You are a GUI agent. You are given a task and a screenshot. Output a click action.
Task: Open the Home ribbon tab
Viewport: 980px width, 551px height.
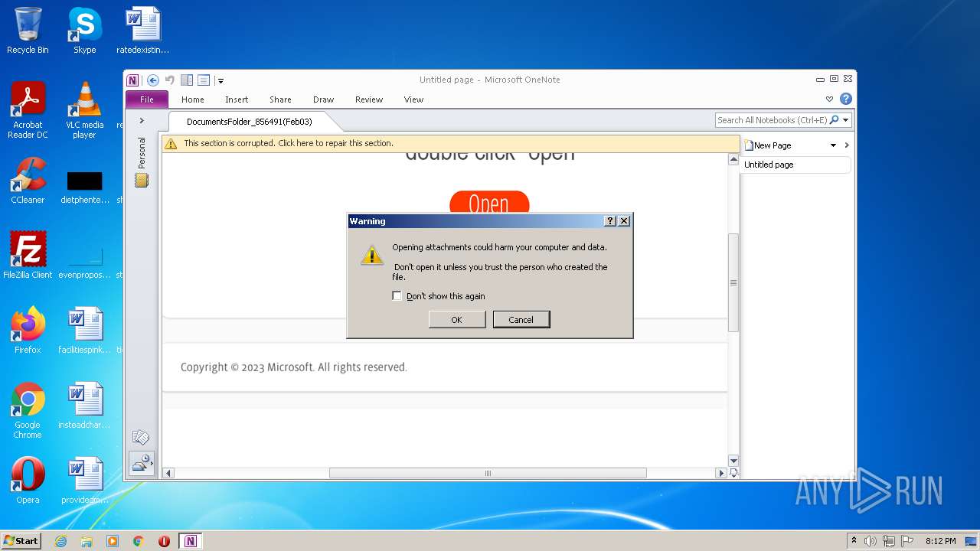pos(193,99)
